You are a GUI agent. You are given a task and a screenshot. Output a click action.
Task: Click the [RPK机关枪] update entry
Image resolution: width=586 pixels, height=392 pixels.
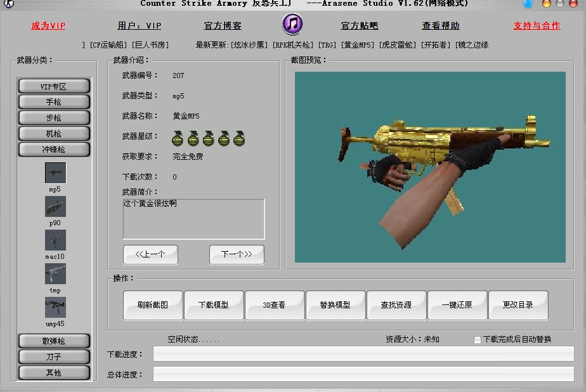click(293, 45)
